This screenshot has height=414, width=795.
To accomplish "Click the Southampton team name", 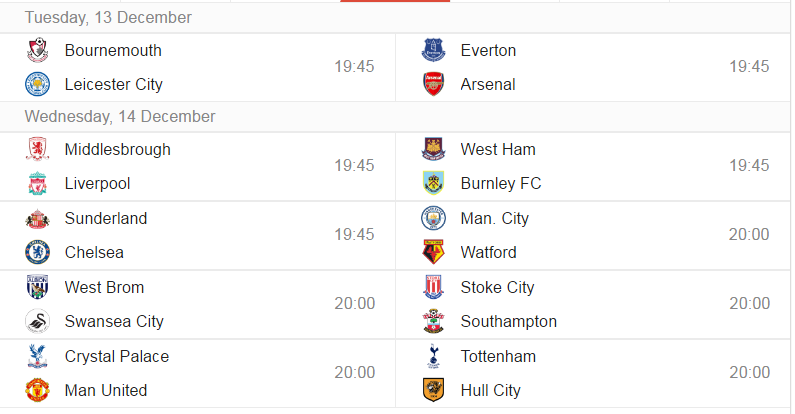I will point(509,321).
